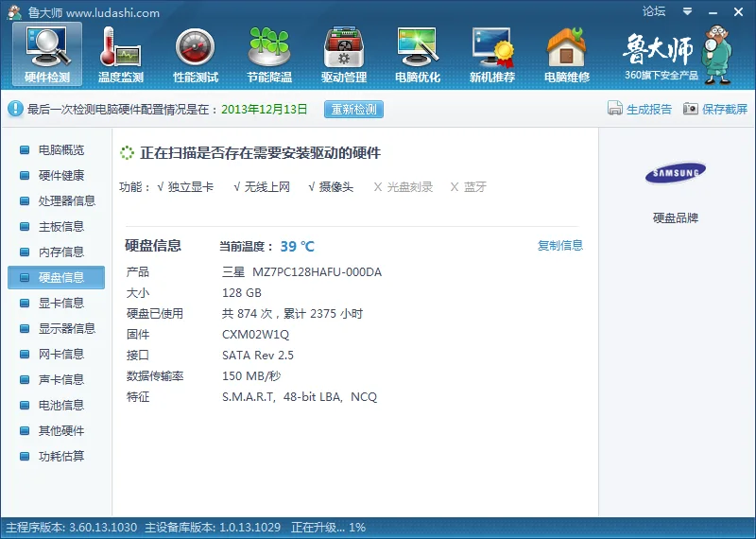Open the 节能降温 clover icon
Screen dimensions: 756x539
(269, 54)
